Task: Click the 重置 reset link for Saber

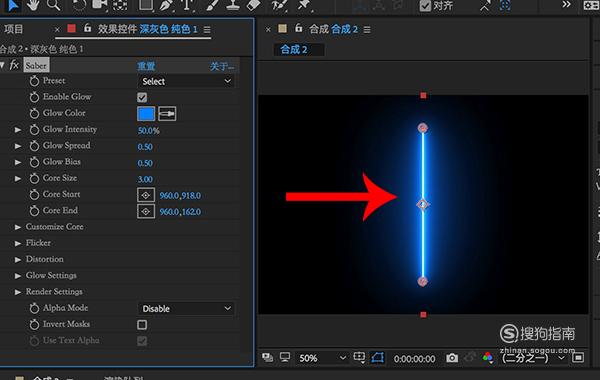Action: tap(146, 66)
